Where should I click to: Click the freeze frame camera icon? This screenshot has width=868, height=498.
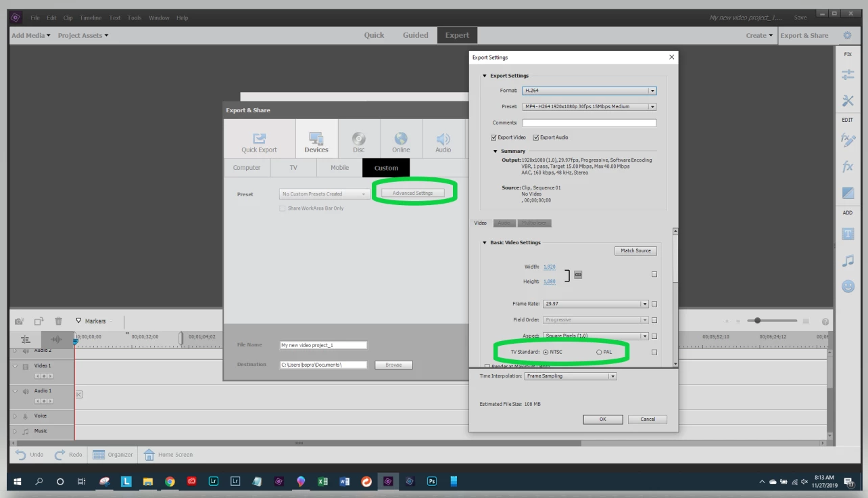click(x=20, y=321)
